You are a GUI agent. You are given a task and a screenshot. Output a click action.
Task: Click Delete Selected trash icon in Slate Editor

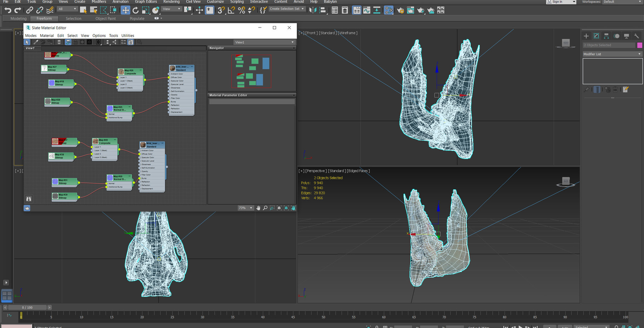tap(59, 42)
